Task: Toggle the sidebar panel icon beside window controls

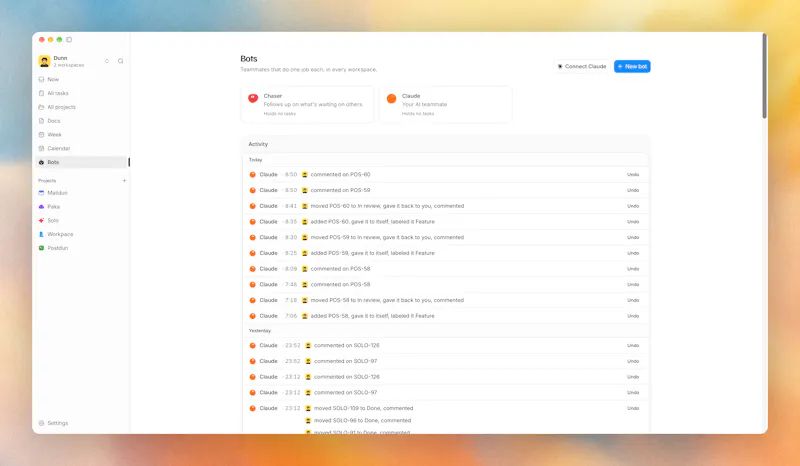Action: tap(69, 39)
